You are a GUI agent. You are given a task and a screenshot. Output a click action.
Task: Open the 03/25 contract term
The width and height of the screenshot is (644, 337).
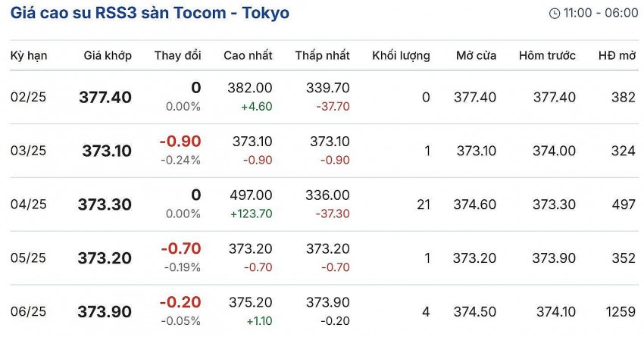pyautogui.click(x=29, y=151)
